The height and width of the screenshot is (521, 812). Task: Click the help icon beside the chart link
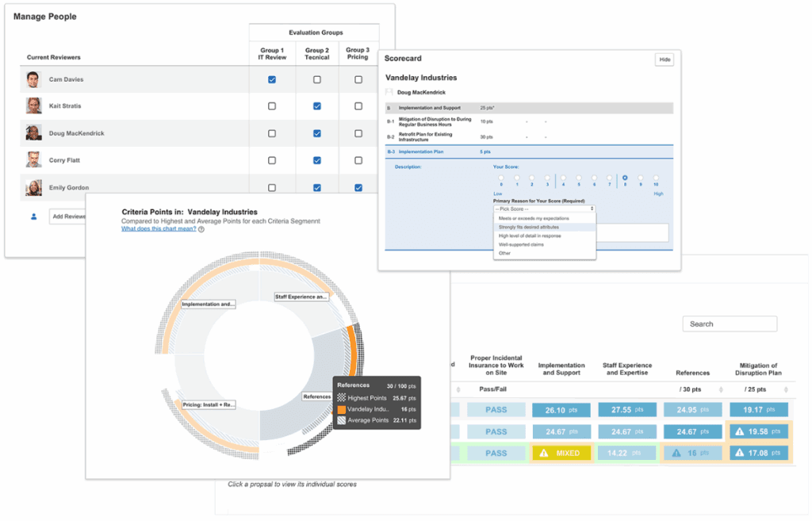[x=201, y=229]
